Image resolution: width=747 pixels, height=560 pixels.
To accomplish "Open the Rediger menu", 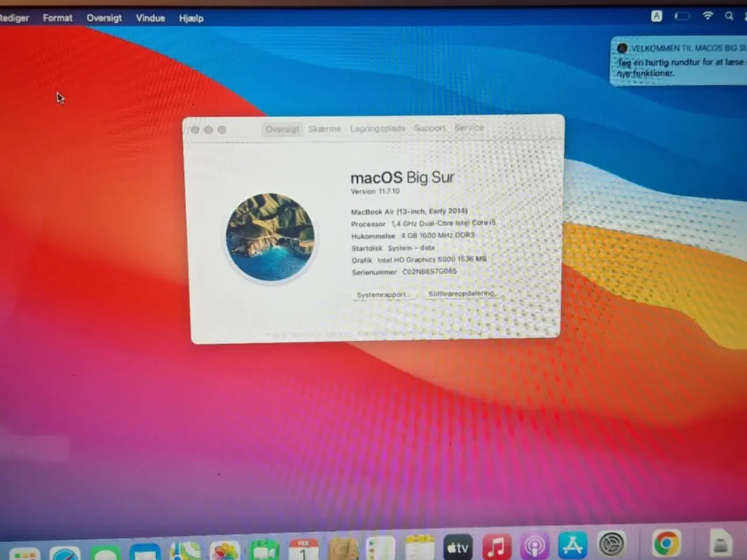I will tap(13, 18).
